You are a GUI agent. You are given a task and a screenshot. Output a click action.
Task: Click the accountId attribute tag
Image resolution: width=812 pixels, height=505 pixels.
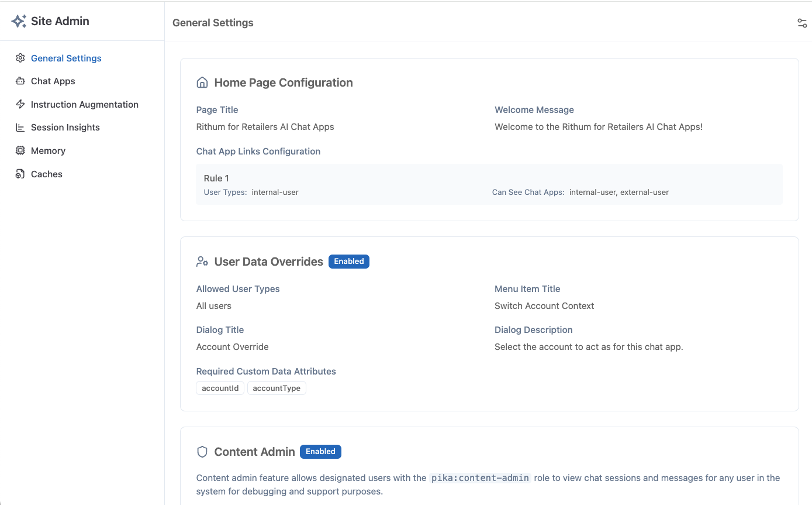pos(220,388)
